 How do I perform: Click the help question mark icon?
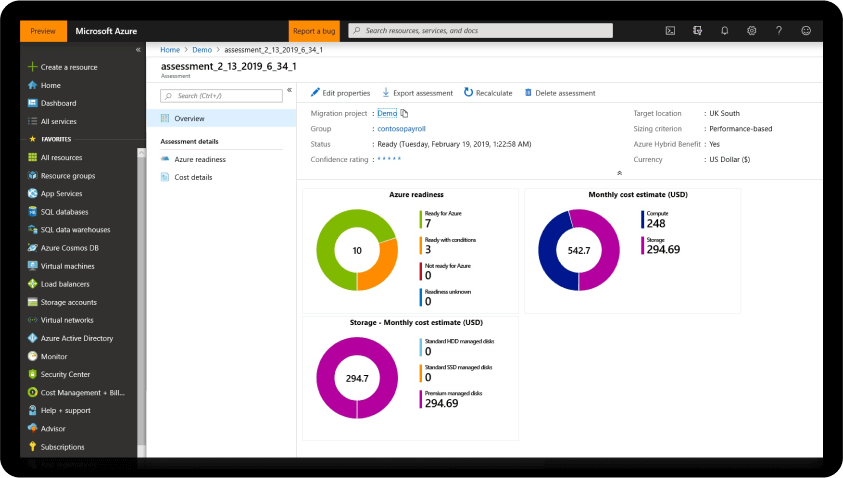coord(778,31)
